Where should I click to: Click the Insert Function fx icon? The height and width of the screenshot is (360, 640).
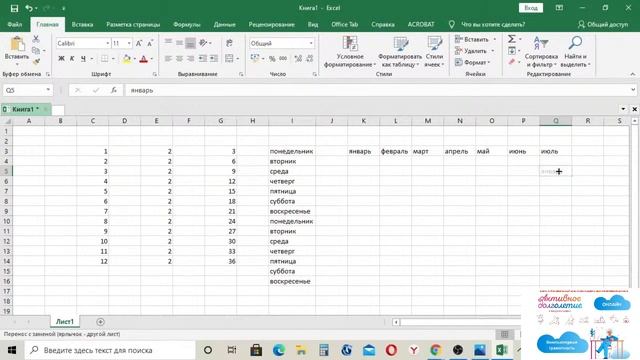tap(114, 90)
